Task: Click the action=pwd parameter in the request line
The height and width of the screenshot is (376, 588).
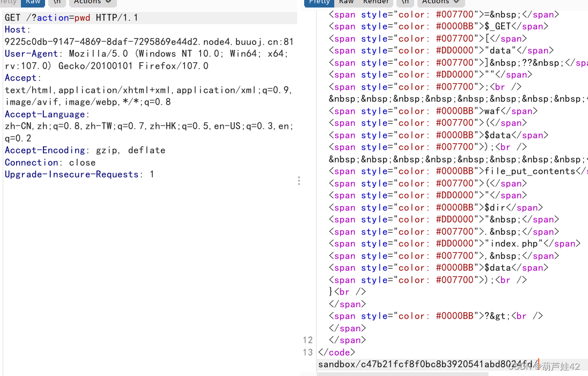Action: [x=64, y=17]
